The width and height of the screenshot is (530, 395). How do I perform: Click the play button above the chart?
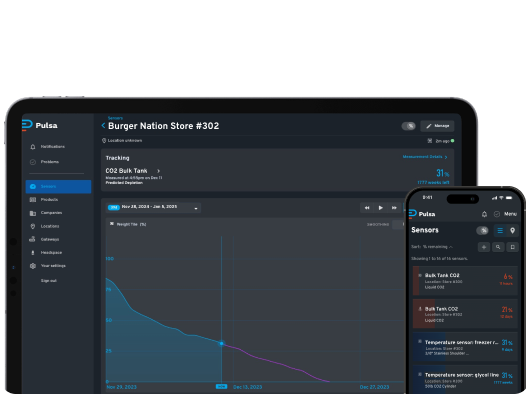[x=381, y=208]
